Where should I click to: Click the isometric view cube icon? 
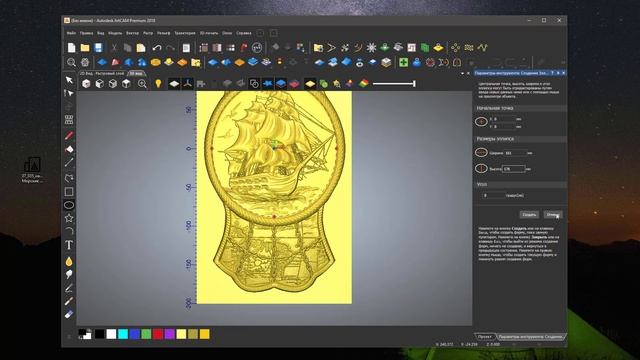(86, 84)
